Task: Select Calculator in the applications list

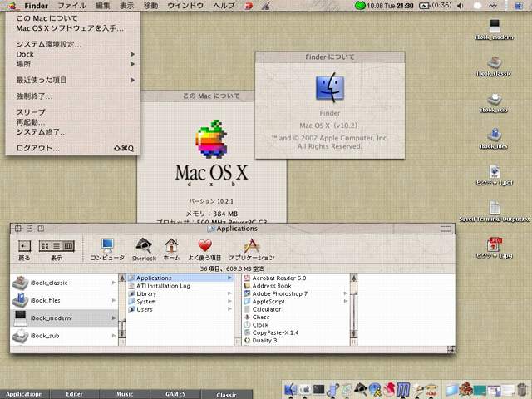Action: pyautogui.click(x=296, y=309)
